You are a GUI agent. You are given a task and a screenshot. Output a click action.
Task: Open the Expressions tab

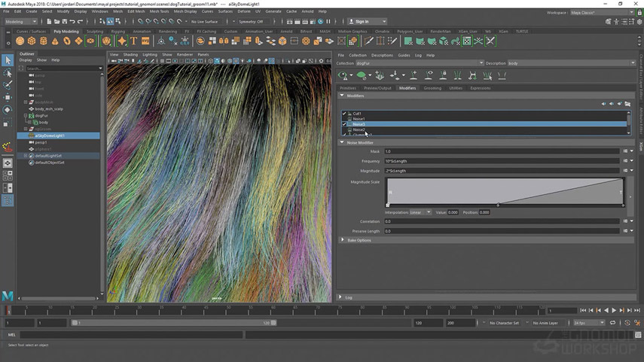click(480, 88)
